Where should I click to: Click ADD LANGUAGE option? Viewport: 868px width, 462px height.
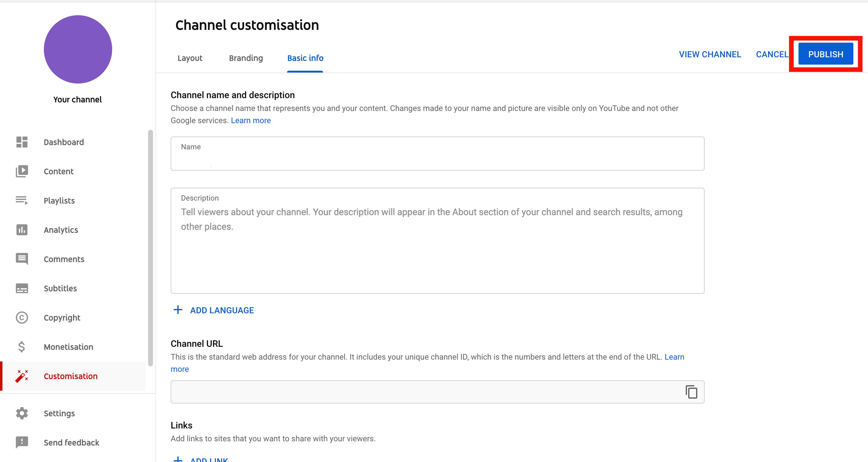tap(213, 309)
